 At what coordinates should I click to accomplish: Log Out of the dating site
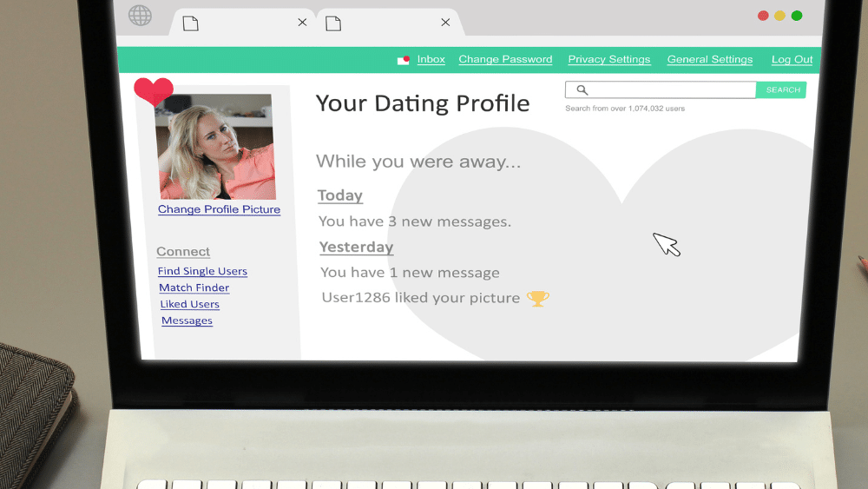[792, 59]
